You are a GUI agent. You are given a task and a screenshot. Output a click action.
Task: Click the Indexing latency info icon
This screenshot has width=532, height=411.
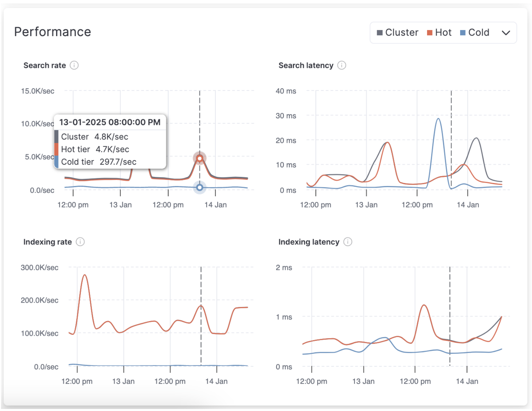pos(348,242)
